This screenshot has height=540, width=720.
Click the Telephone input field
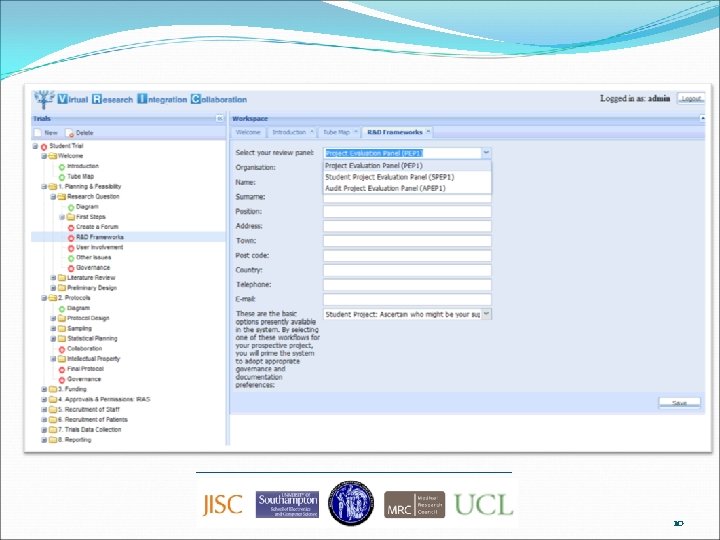(x=407, y=285)
